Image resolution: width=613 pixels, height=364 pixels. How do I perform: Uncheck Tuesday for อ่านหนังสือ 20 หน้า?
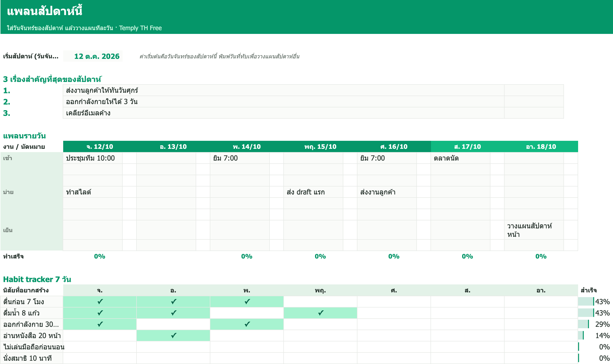pos(173,336)
